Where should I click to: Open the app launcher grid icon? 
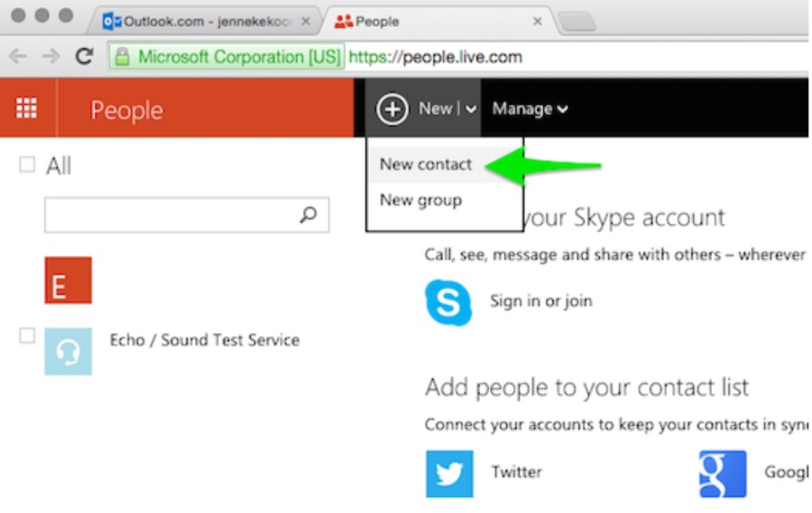point(26,108)
